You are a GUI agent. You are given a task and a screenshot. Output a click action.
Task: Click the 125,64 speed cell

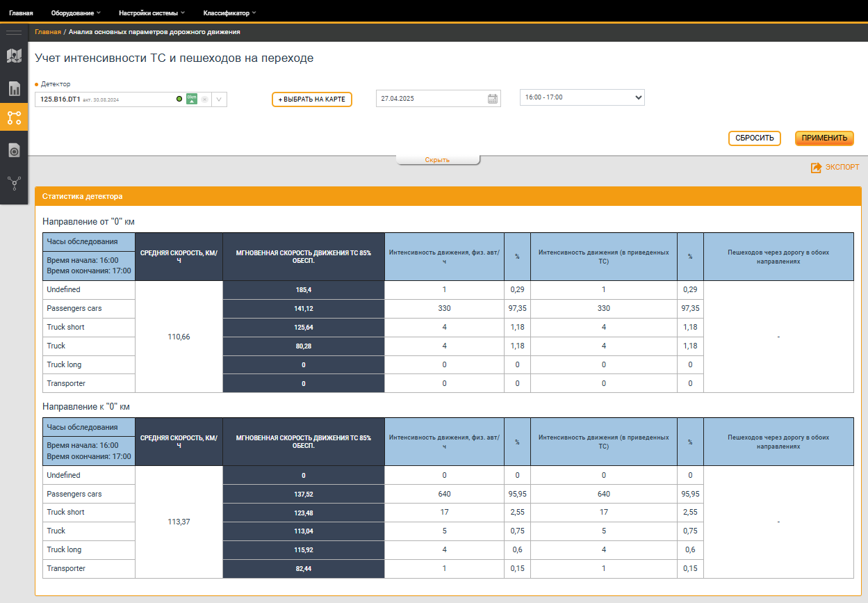[x=304, y=327]
